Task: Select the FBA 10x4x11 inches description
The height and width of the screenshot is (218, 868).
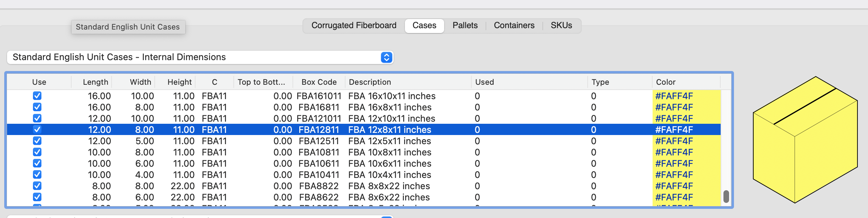Action: click(389, 175)
